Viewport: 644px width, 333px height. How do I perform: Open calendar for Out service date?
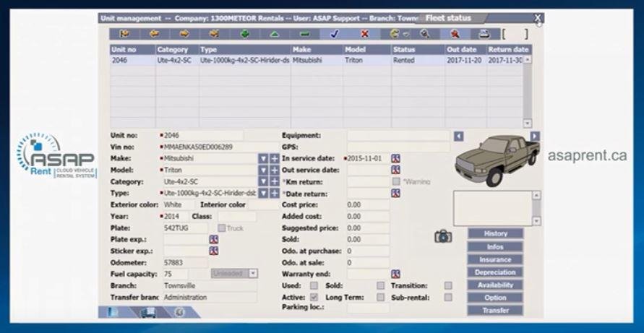[395, 170]
